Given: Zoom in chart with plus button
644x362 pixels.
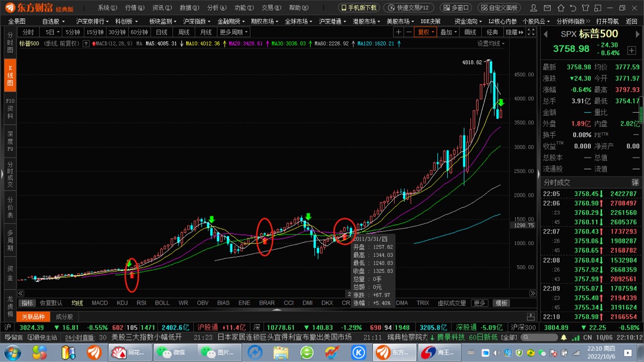Looking at the screenshot, I should click(398, 32).
